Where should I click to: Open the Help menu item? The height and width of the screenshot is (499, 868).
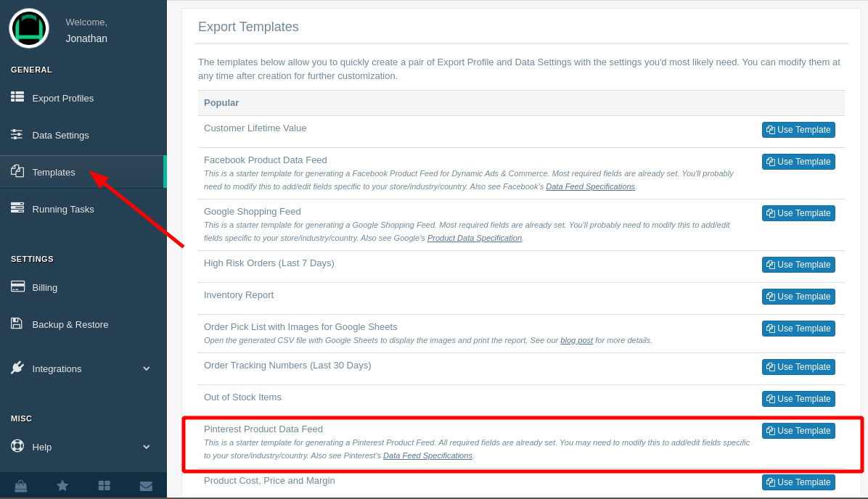click(x=42, y=447)
